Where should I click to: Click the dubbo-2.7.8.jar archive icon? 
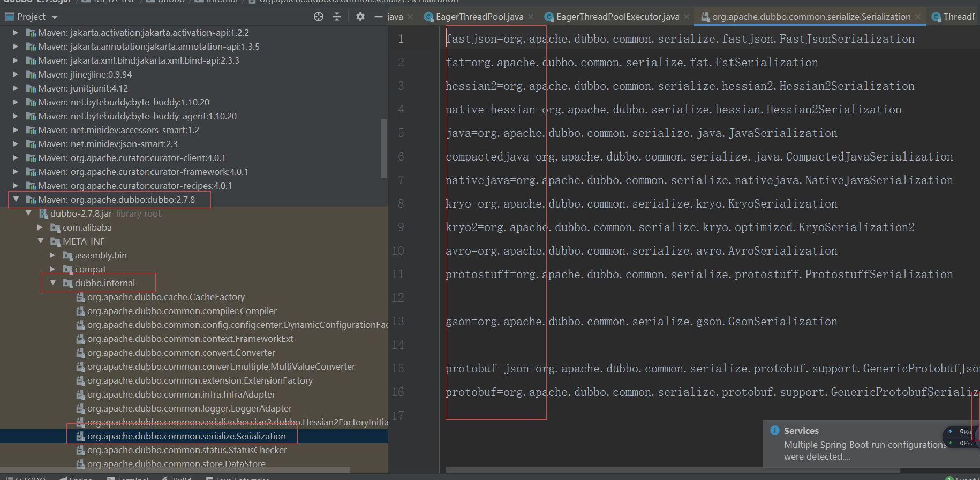tap(43, 214)
